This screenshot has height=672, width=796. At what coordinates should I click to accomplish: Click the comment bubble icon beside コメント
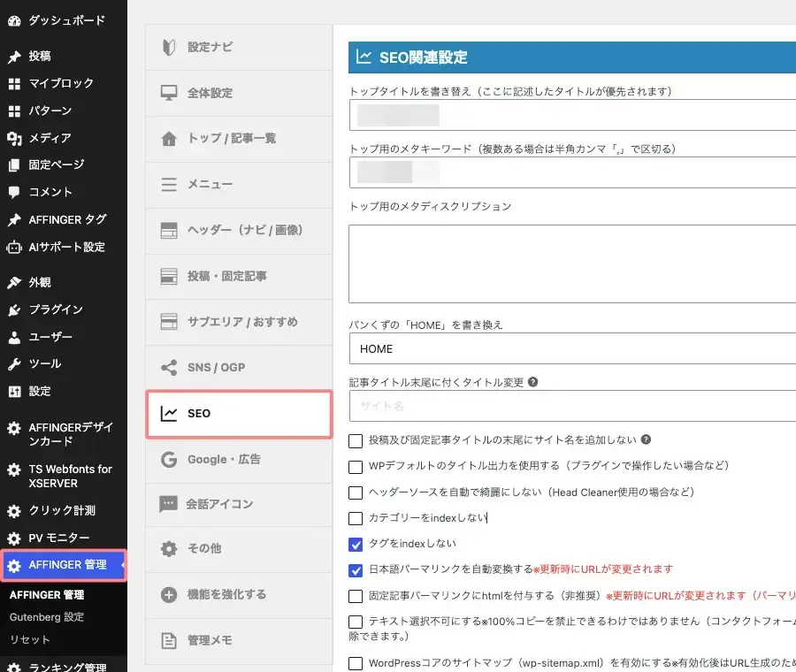(x=14, y=192)
